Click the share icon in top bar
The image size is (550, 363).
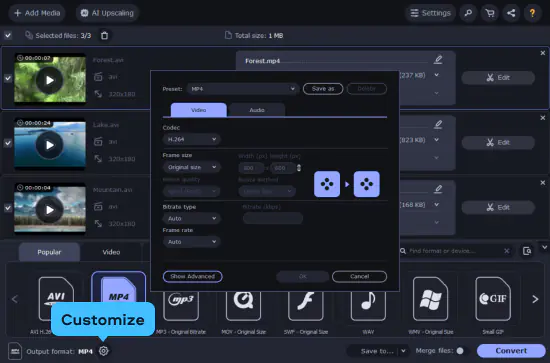(x=511, y=13)
